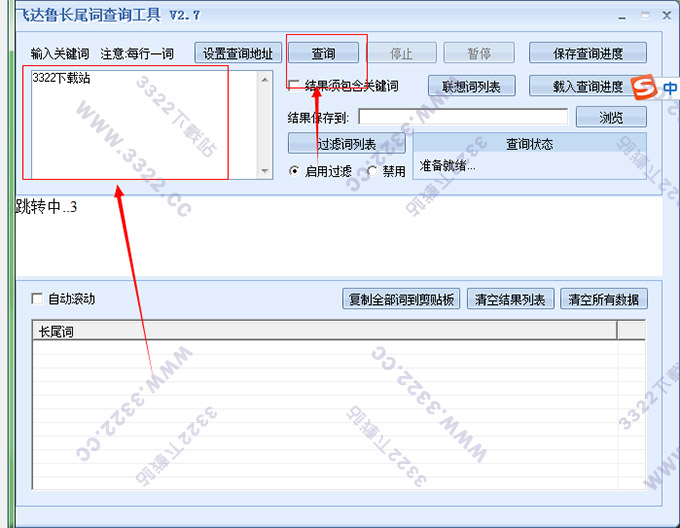Save progress via 保存查询进度

(588, 53)
